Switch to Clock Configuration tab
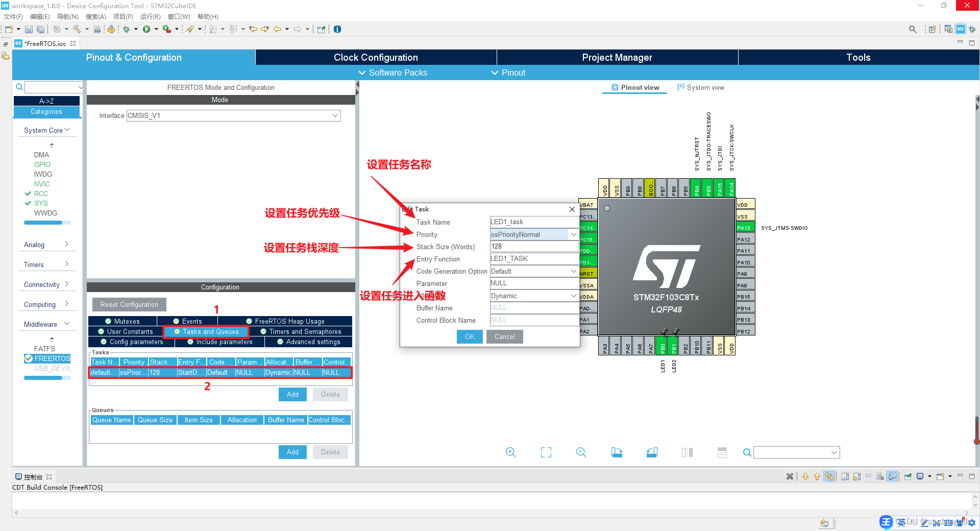This screenshot has height=531, width=980. tap(376, 57)
